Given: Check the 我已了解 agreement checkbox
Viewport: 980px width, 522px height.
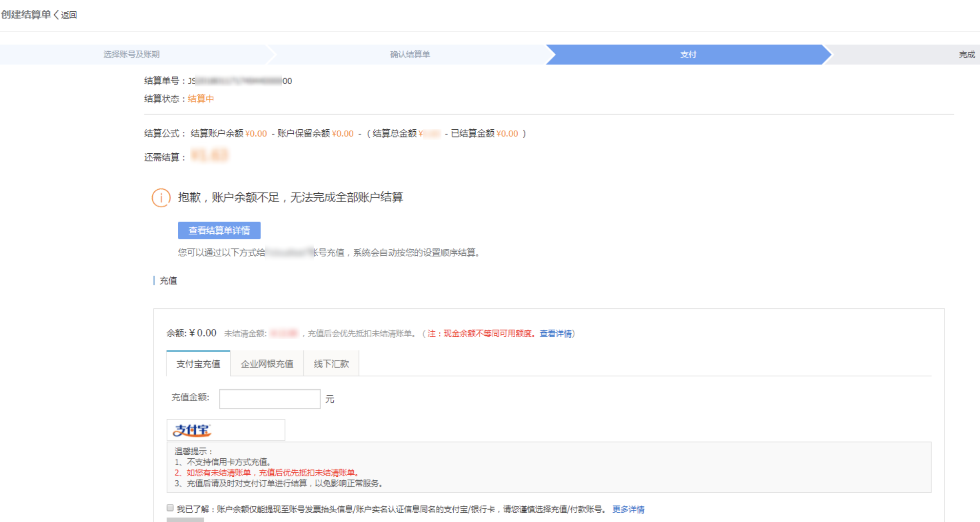Looking at the screenshot, I should pos(170,508).
